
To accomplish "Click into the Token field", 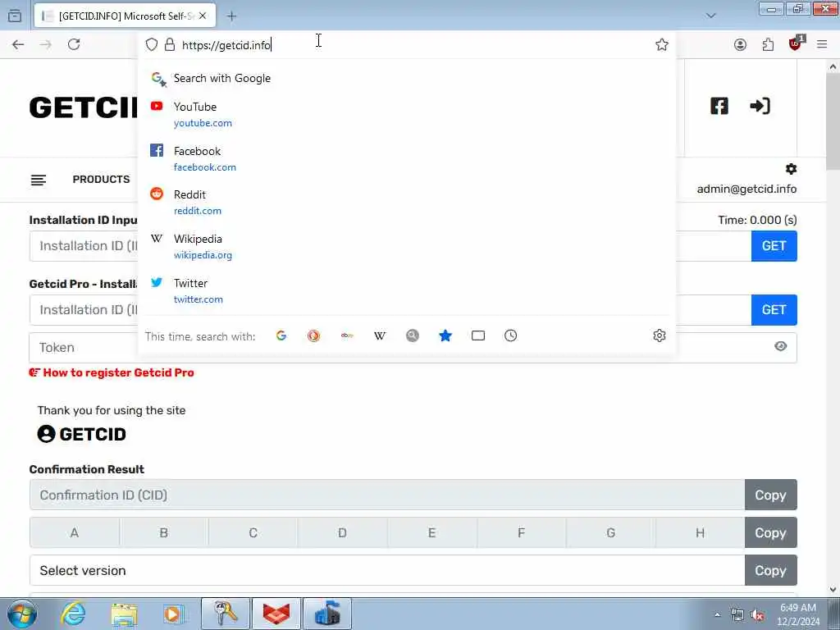I will pos(413,348).
